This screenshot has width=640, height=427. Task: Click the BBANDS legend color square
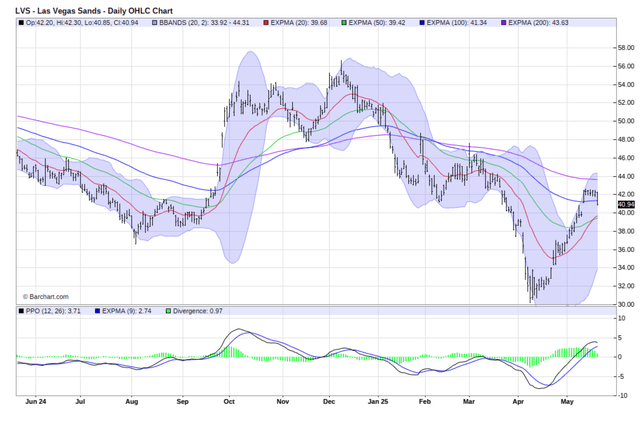tap(155, 23)
